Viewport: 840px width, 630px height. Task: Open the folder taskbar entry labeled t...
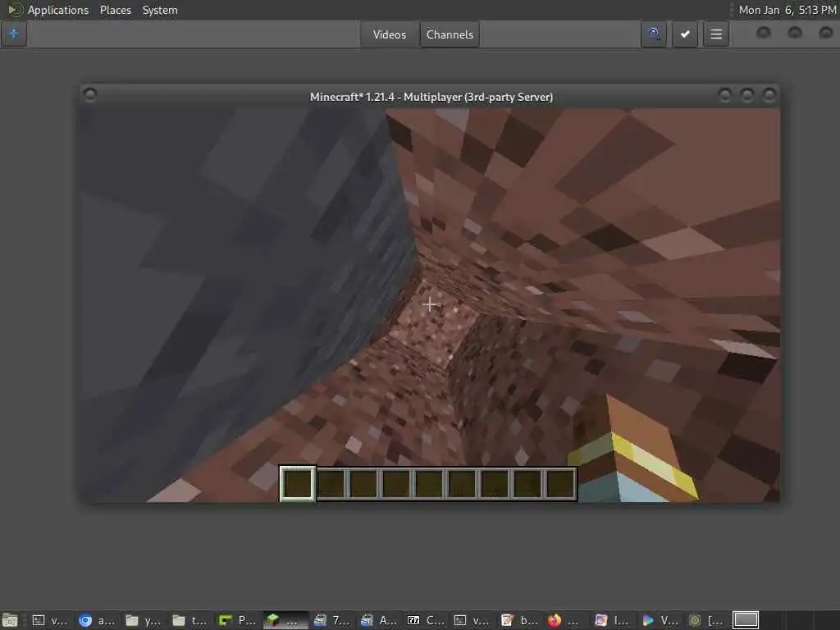[189, 620]
